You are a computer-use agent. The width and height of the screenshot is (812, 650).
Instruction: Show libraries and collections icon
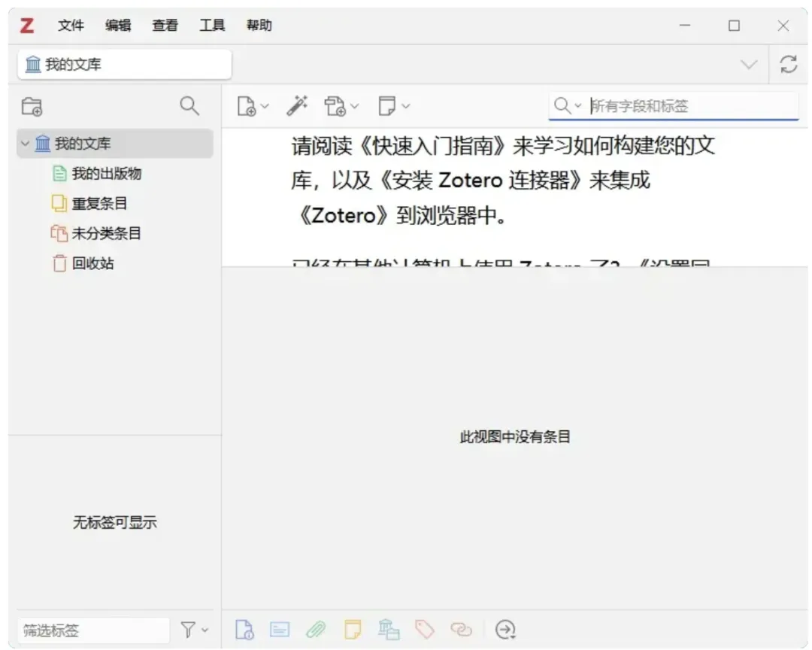pos(389,630)
